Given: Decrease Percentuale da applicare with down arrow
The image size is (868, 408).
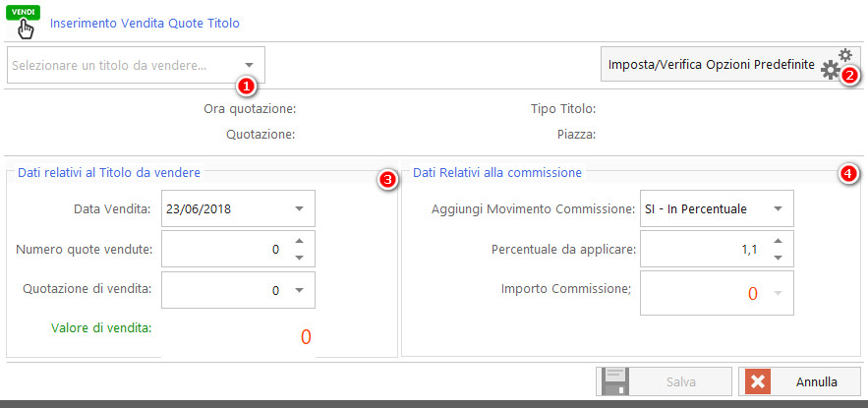Looking at the screenshot, I should pyautogui.click(x=778, y=258).
